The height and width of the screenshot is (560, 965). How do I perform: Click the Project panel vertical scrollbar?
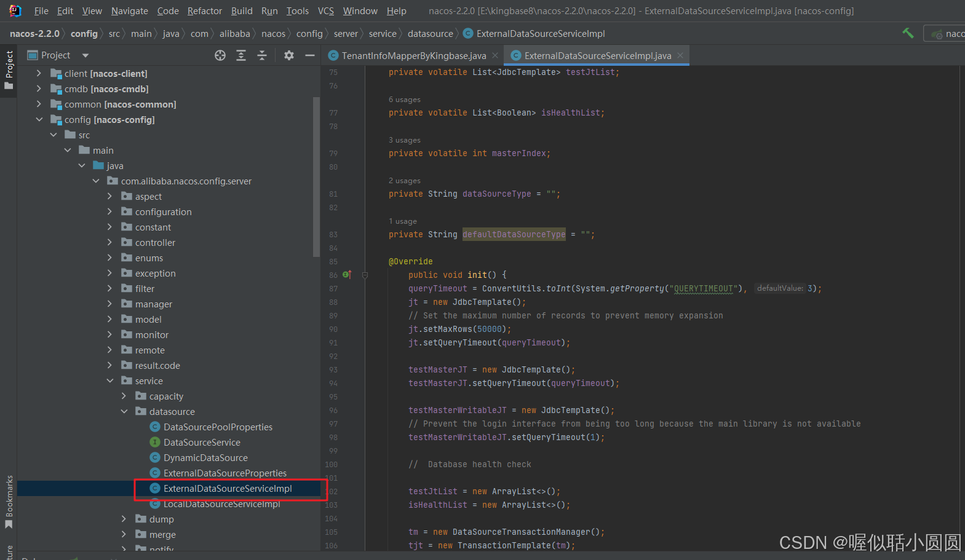point(317,177)
